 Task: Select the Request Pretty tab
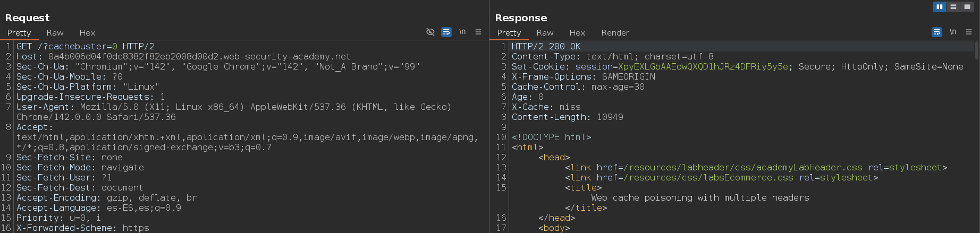point(19,33)
